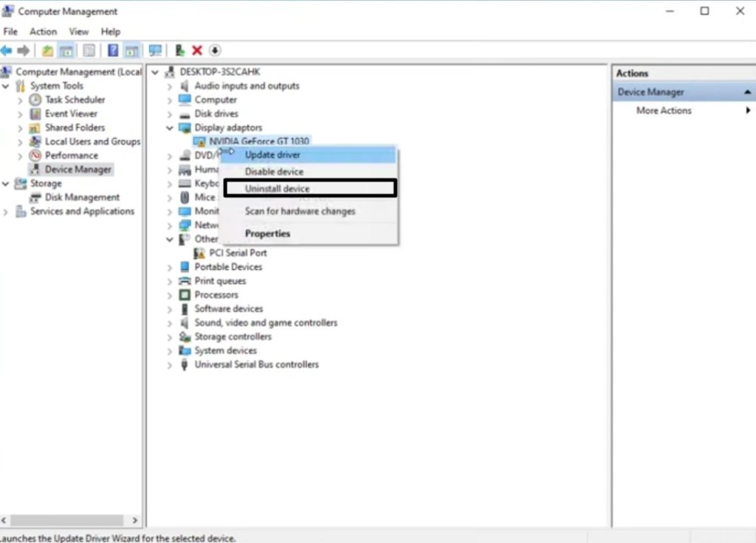Choose Uninstall device from context menu
This screenshot has height=543, width=756.
pos(310,188)
